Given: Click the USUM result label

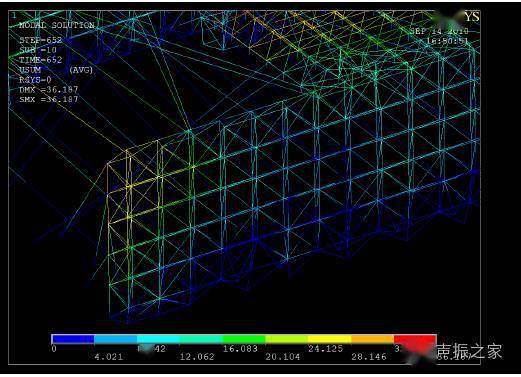Looking at the screenshot, I should tap(30, 70).
